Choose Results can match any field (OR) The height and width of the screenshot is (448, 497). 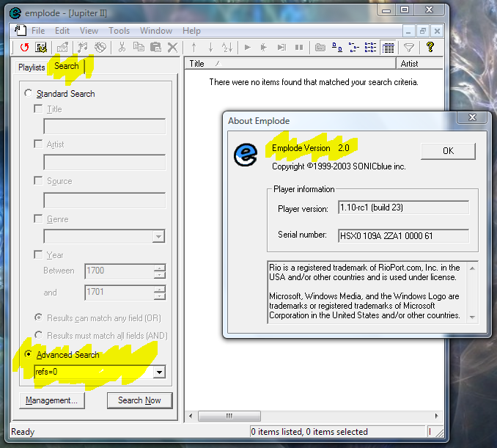pyautogui.click(x=38, y=317)
